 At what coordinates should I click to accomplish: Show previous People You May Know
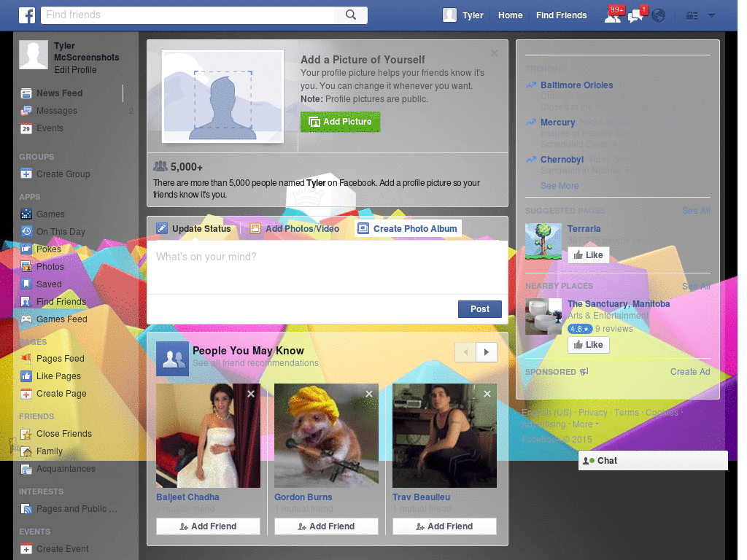click(465, 352)
